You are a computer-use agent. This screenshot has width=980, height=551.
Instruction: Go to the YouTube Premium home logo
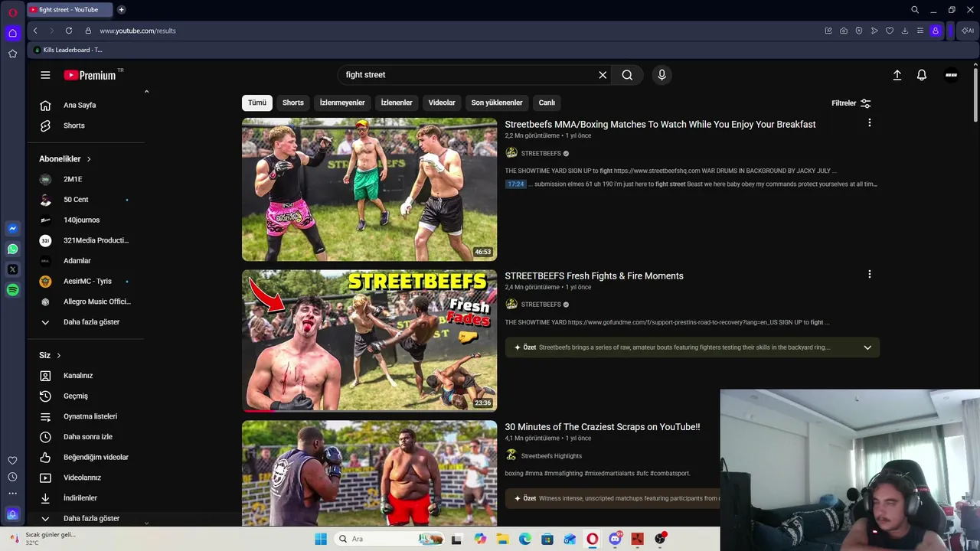point(90,75)
